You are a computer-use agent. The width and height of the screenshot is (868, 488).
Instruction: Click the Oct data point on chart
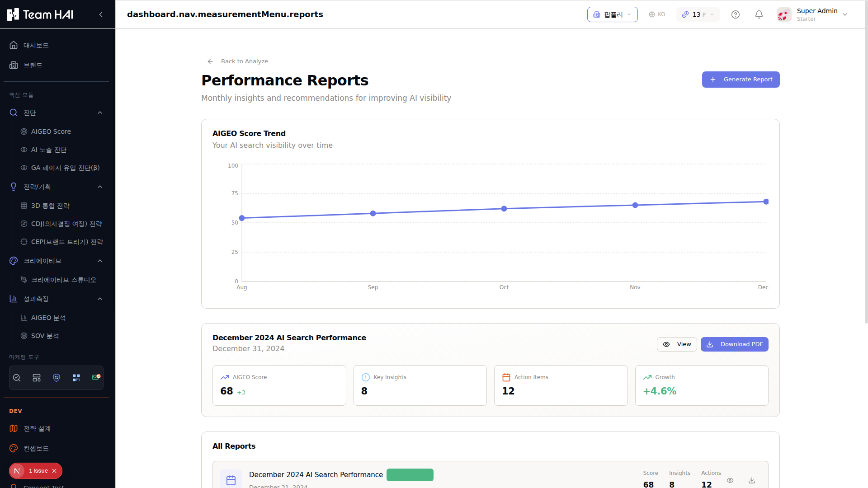504,209
